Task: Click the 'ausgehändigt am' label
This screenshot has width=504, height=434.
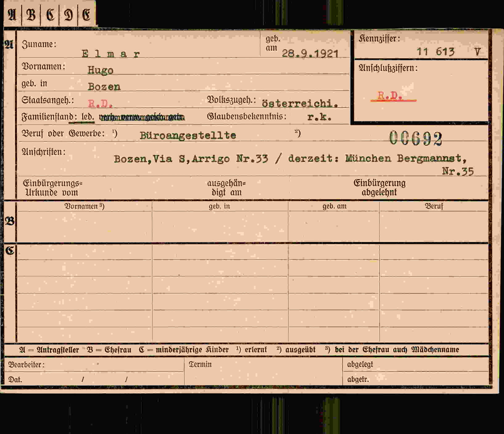Action: 226,188
